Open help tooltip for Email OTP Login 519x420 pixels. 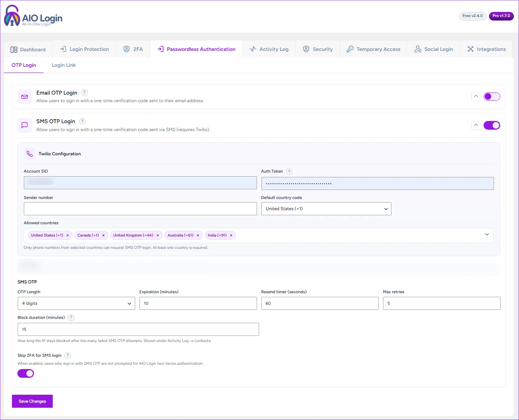[85, 93]
